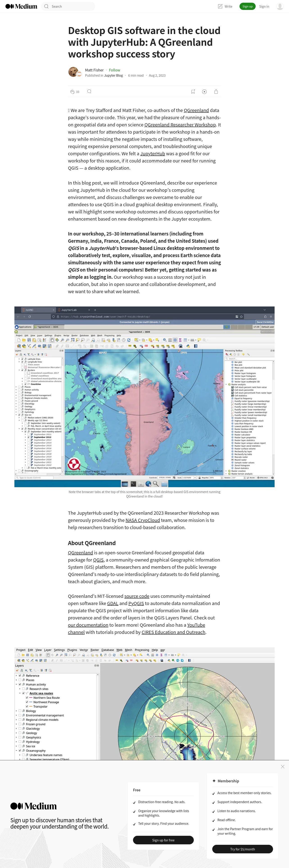The image size is (289, 868).
Task: Click the Jupyter Blog publication badge icon
Action: point(79,74)
